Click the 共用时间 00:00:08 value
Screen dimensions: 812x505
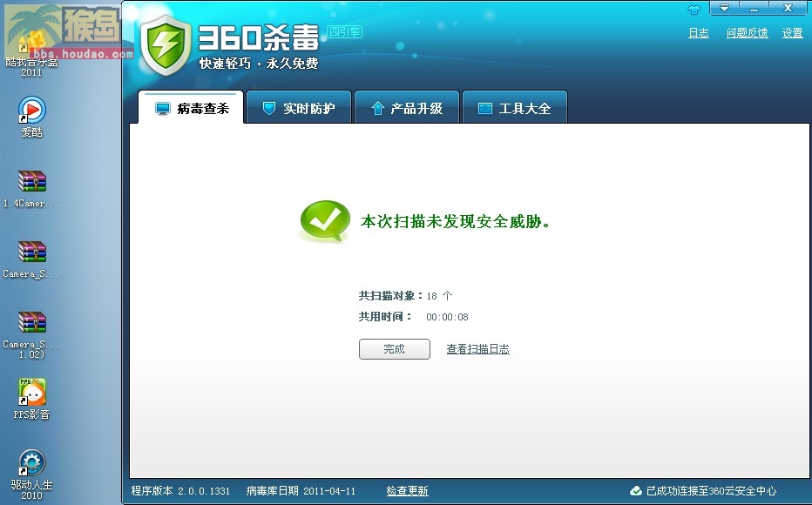(x=447, y=317)
